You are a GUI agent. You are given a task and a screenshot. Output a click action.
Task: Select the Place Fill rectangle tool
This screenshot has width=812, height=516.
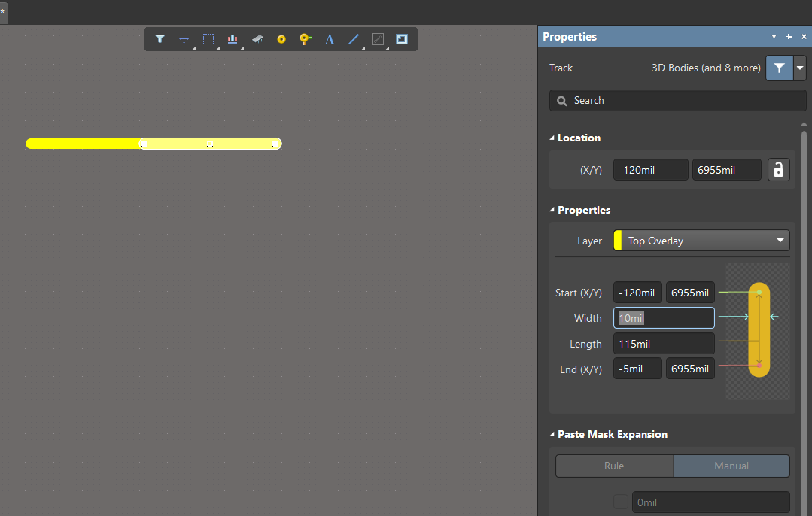[x=402, y=39]
